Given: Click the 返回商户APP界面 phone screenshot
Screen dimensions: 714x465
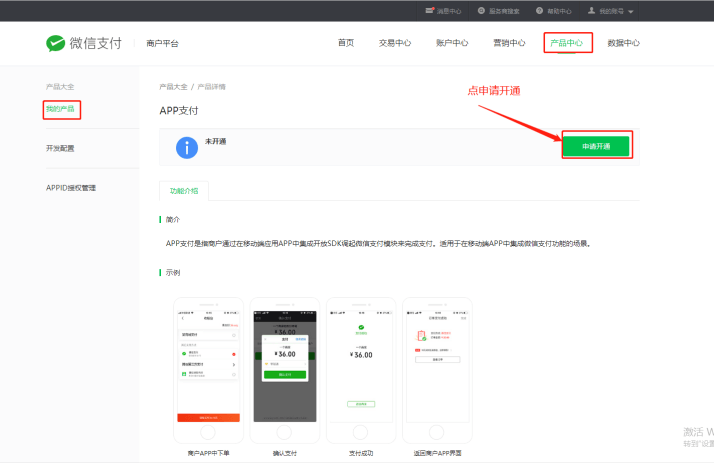Looking at the screenshot, I should point(437,370).
